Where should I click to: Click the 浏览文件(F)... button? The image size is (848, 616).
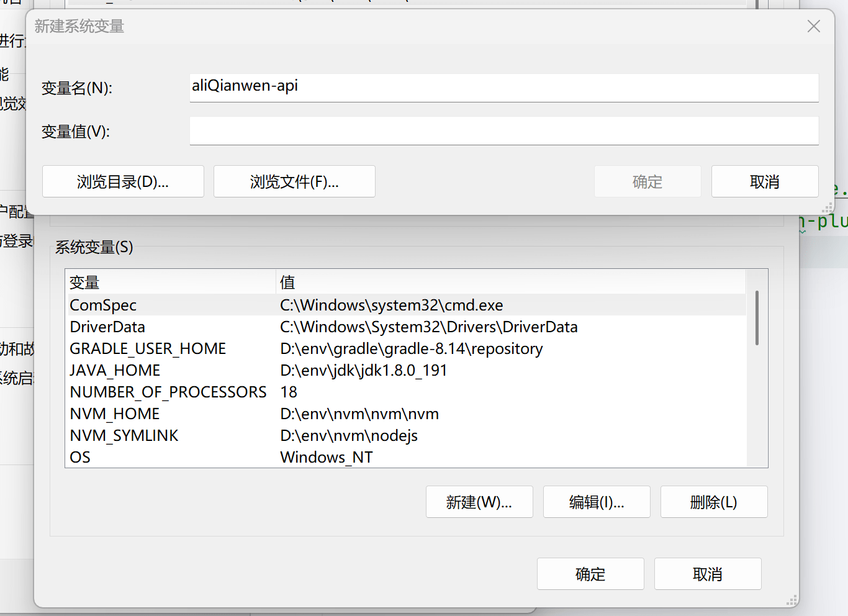[294, 181]
